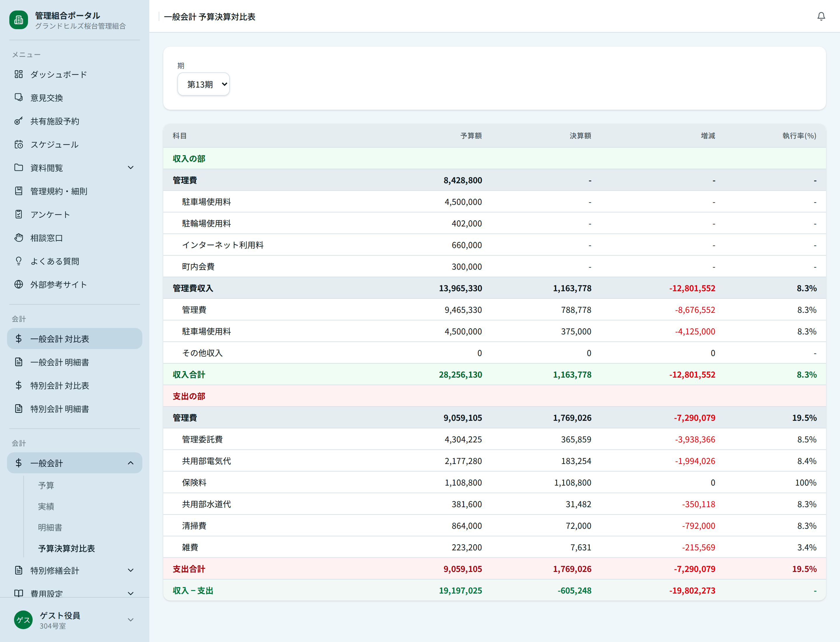Open the 第13期 period dropdown
The height and width of the screenshot is (642, 840).
pyautogui.click(x=203, y=84)
